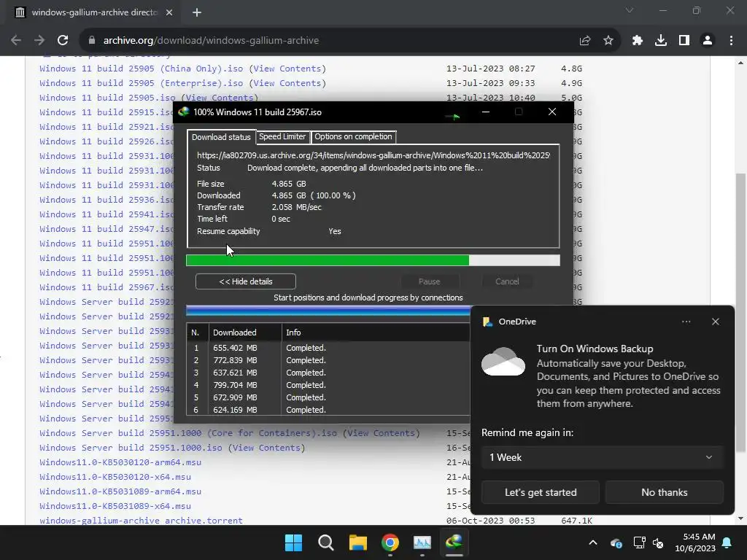Viewport: 747px width, 560px height.
Task: View Contents of Enterprise iso
Action: (287, 83)
